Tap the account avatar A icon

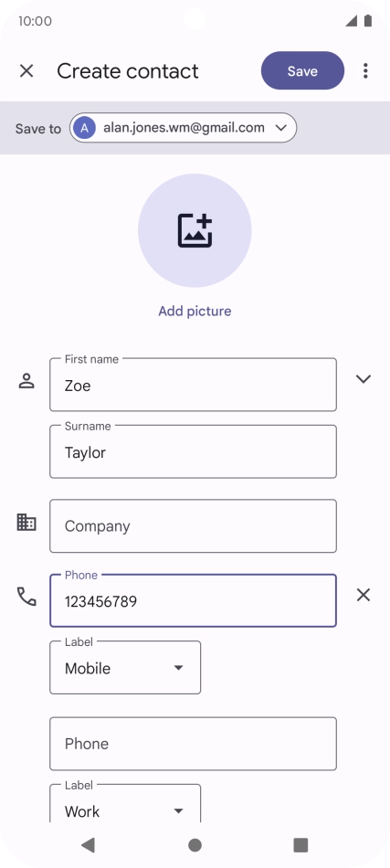tap(84, 128)
